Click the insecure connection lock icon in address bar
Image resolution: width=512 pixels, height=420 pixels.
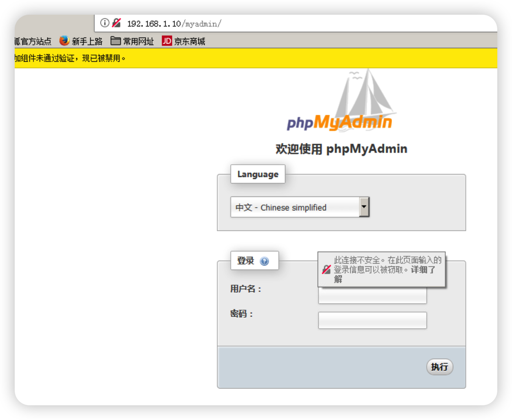coord(116,23)
